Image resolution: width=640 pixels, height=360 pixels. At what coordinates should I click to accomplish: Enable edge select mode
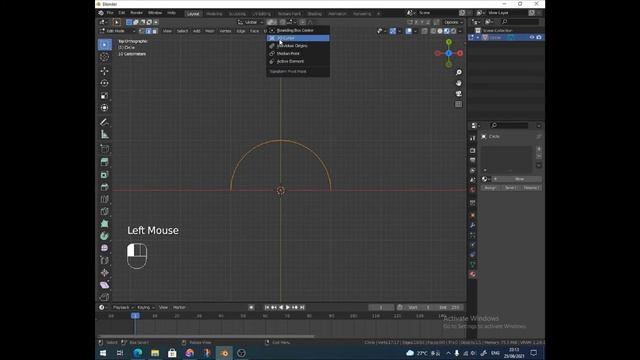pyautogui.click(x=148, y=31)
